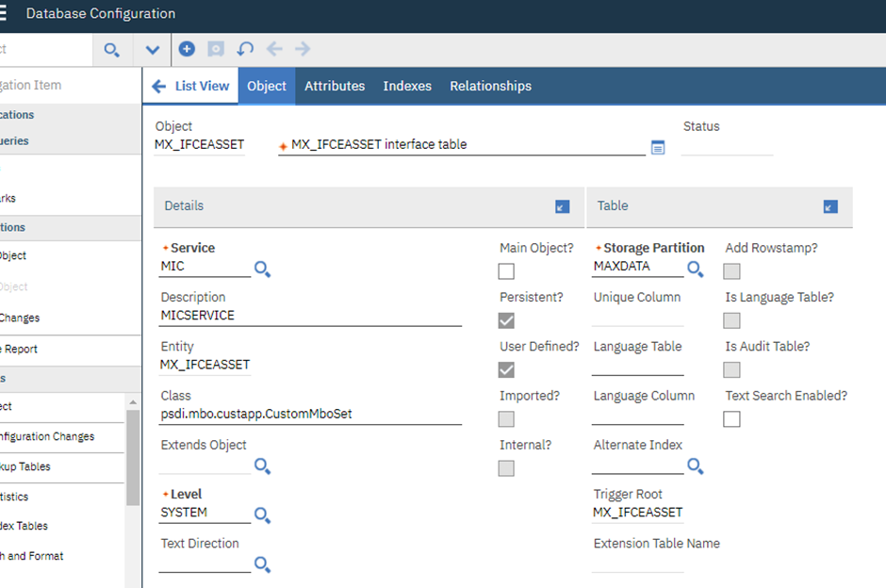Enable the Add Rowstamp checkbox
886x588 pixels.
pos(731,271)
